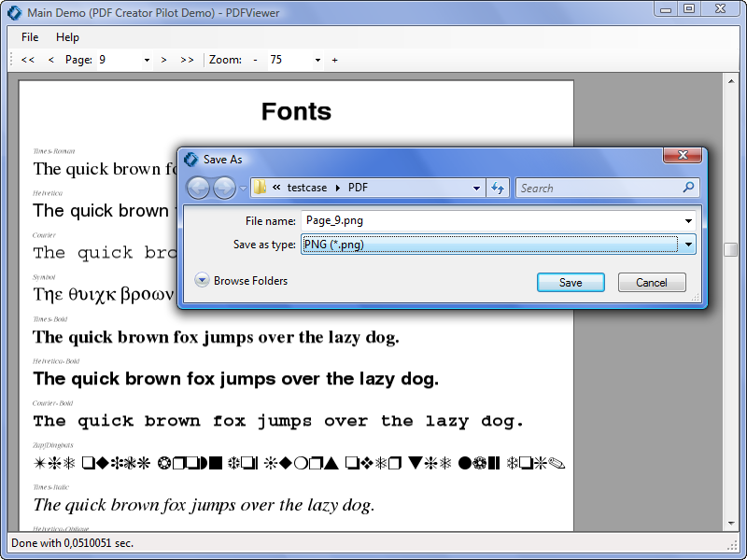Click the toolbar drag grip handle
The width and height of the screenshot is (747, 560).
click(12, 60)
